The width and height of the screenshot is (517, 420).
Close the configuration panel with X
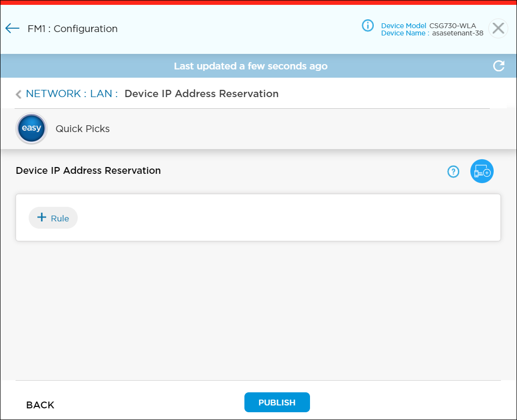click(498, 29)
